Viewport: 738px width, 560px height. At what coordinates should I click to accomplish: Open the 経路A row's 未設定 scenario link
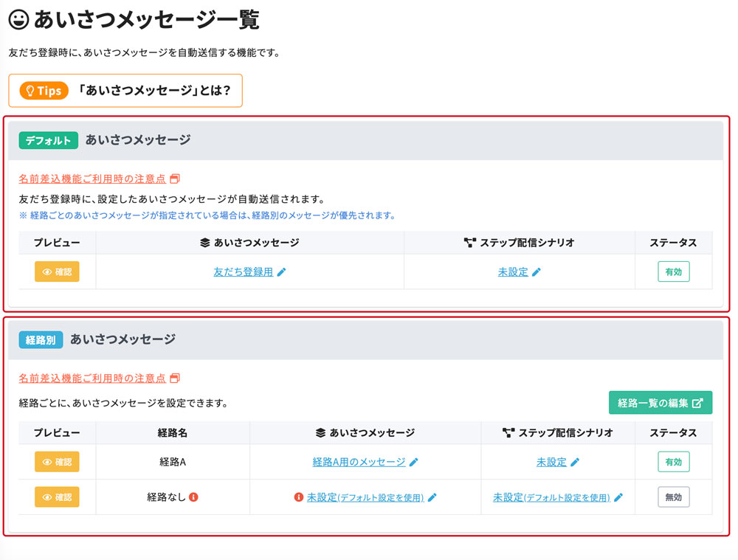(x=551, y=462)
